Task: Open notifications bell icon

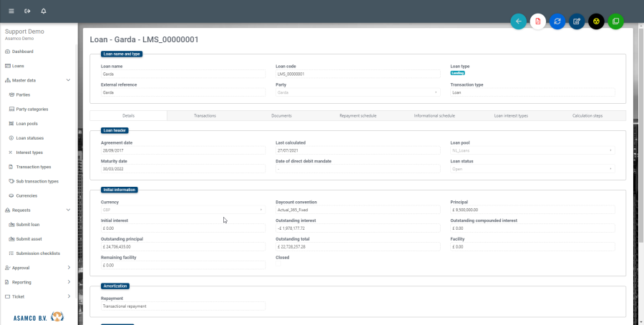Action: click(44, 11)
